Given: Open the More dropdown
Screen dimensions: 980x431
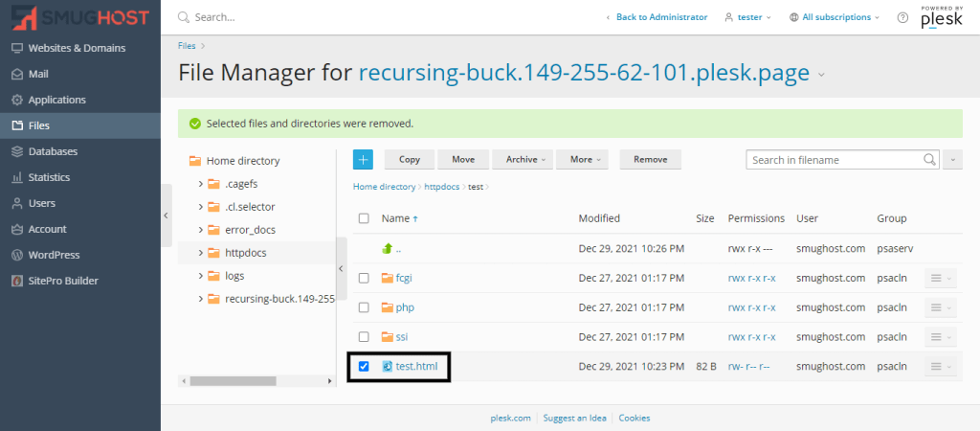Looking at the screenshot, I should (582, 160).
